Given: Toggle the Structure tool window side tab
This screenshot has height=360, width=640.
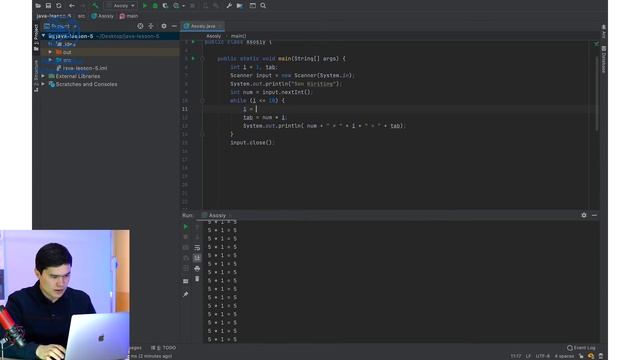Looking at the screenshot, I should click(x=36, y=76).
